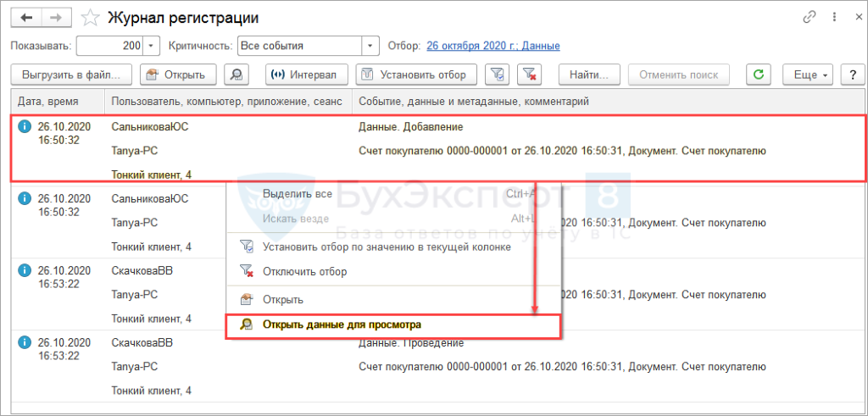The height and width of the screenshot is (416, 868).
Task: Open the '26 октября 2020 г.; Данные' filter link
Action: (492, 46)
